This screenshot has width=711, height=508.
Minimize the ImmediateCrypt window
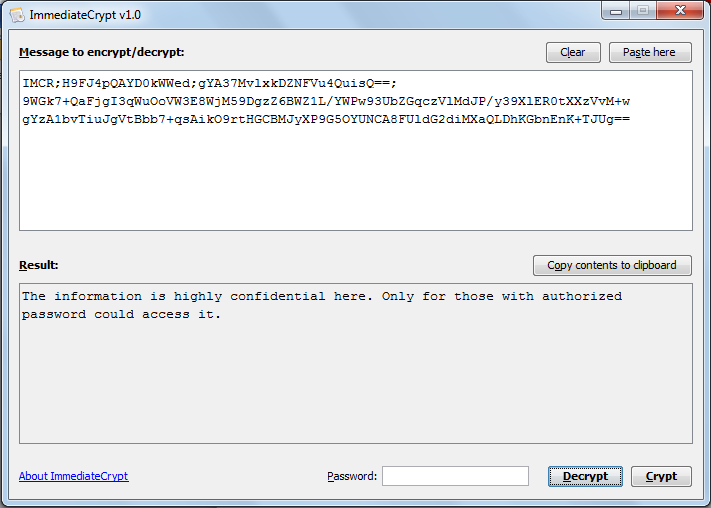pos(616,11)
